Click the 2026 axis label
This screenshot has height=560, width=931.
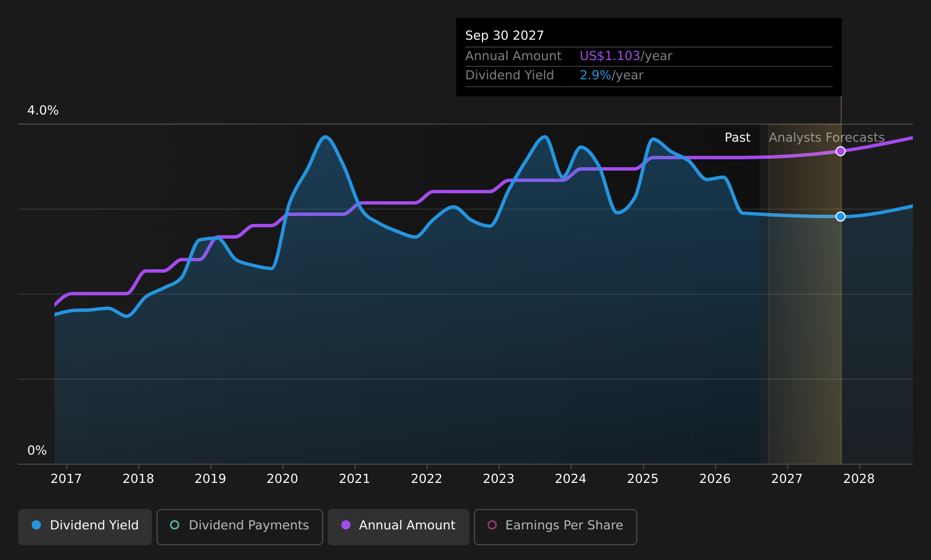pos(715,479)
